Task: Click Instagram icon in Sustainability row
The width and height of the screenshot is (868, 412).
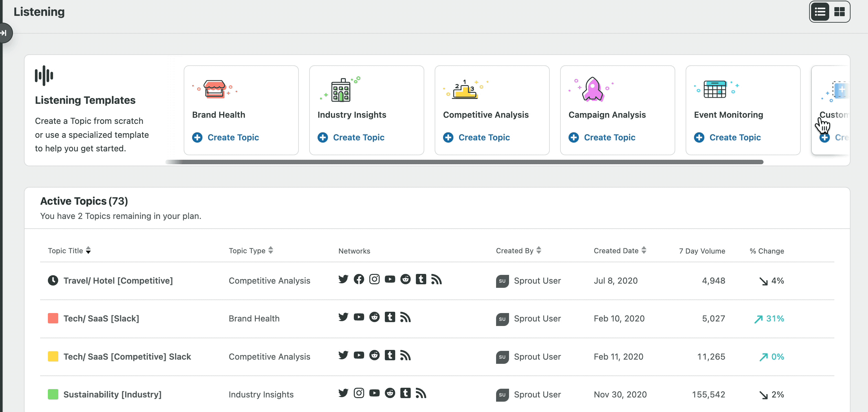Action: pos(359,393)
